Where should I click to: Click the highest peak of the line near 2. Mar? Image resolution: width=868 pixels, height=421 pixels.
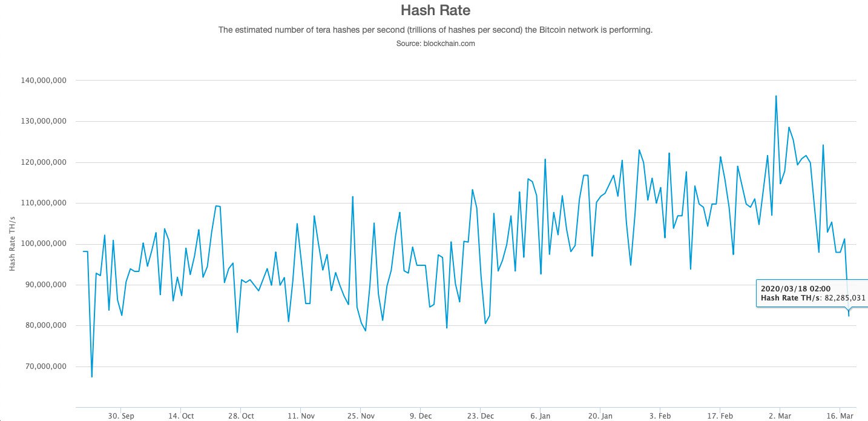click(x=776, y=96)
